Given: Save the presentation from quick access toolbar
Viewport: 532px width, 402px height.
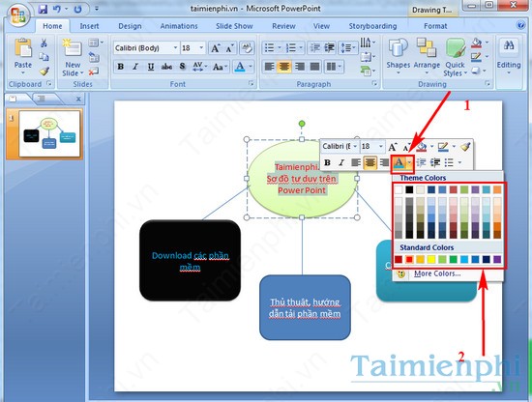Looking at the screenshot, I should click(x=43, y=9).
